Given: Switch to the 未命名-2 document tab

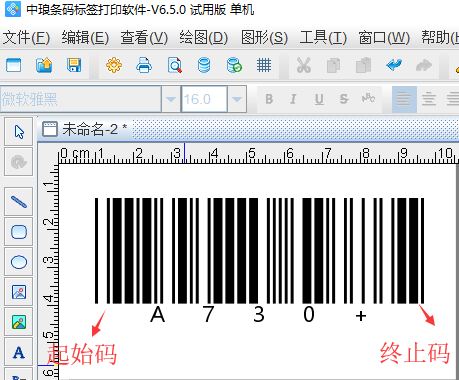Looking at the screenshot, I should click(x=85, y=129).
